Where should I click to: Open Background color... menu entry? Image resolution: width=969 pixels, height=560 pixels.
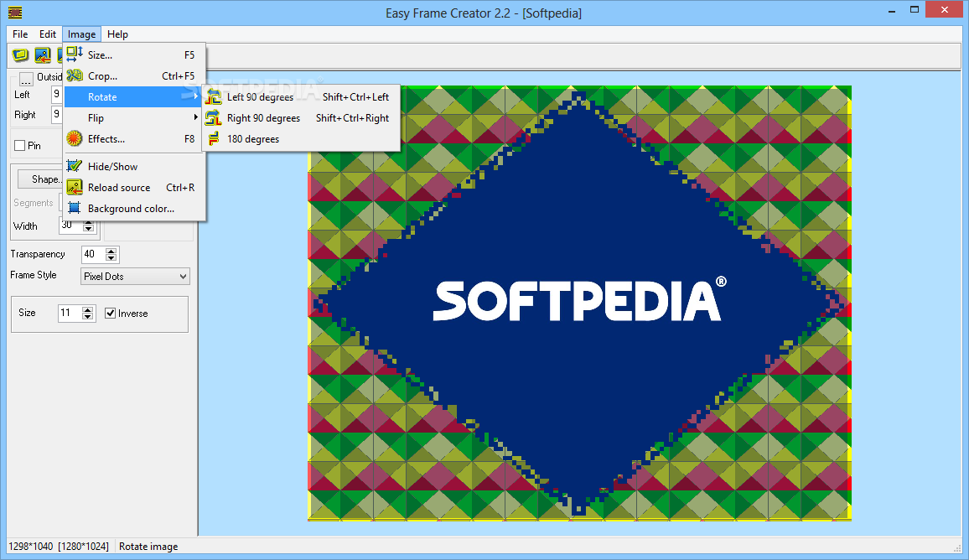click(133, 208)
